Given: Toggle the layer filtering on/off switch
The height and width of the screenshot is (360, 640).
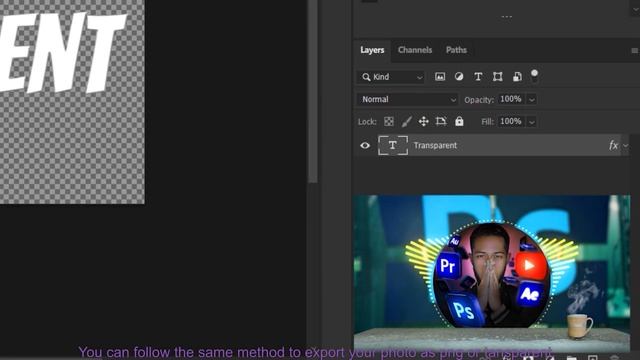Looking at the screenshot, I should pyautogui.click(x=534, y=76).
